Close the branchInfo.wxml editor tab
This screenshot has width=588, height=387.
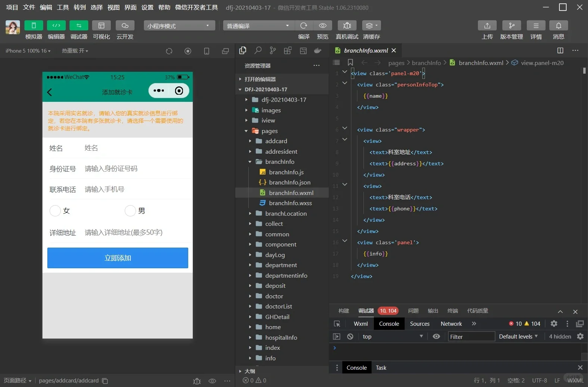394,50
